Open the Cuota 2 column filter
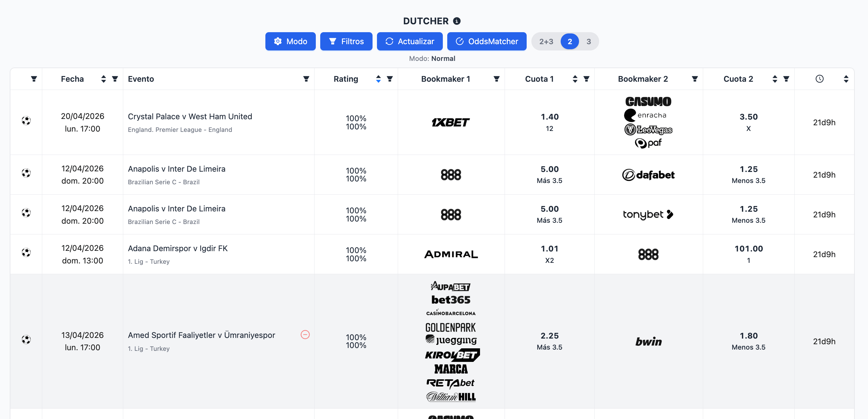This screenshot has height=419, width=868. click(x=786, y=79)
